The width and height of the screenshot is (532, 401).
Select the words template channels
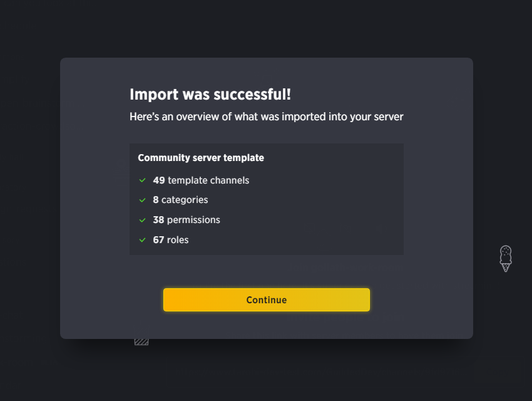pyautogui.click(x=208, y=180)
